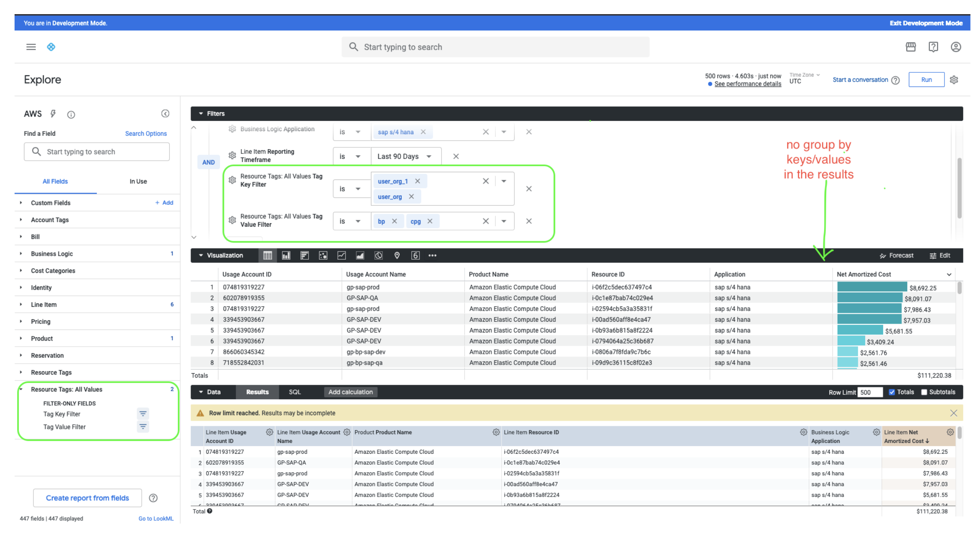Open the Marketplace icon in header
This screenshot has height=533, width=980.
click(911, 47)
